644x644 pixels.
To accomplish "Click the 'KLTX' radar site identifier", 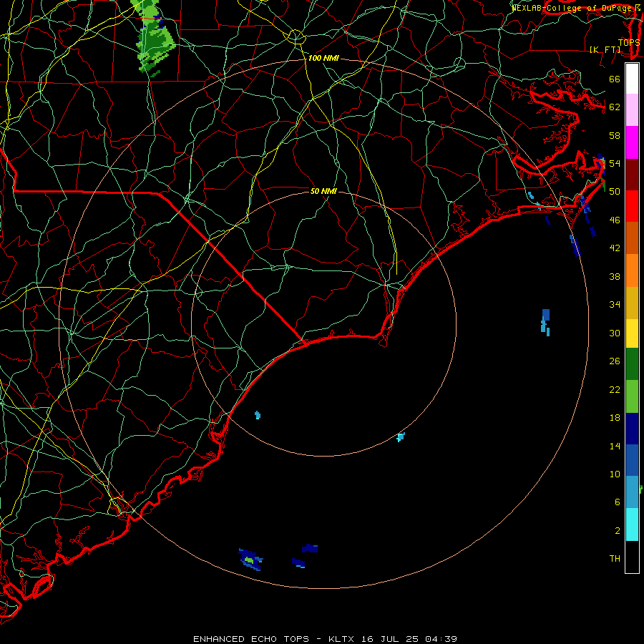I will [343, 639].
